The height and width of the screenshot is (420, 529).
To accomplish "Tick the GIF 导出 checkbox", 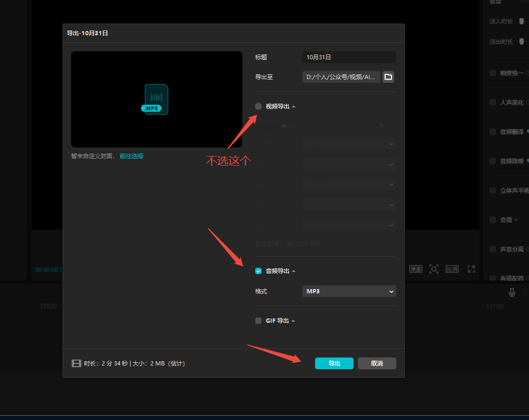I will [258, 321].
